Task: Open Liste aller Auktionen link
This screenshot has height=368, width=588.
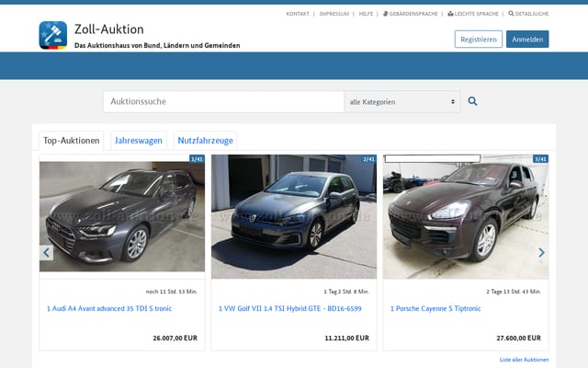Action: point(524,360)
